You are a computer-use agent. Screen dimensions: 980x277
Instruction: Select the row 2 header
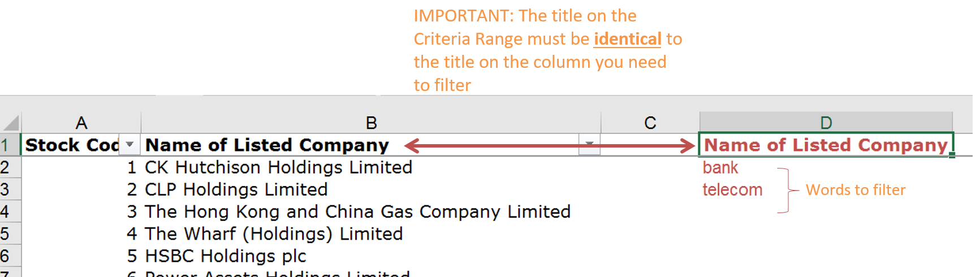[6, 167]
